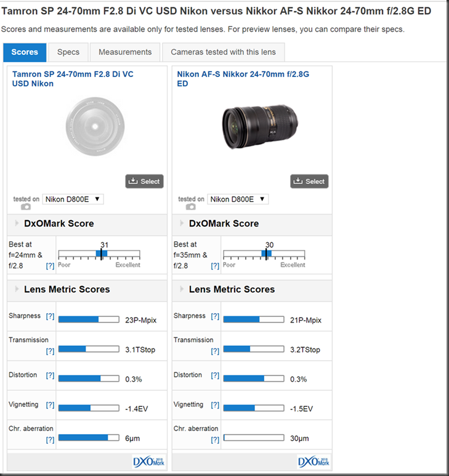Expand Lens Metric Scores for Nikon
The height and width of the screenshot is (476, 449).
click(x=182, y=289)
